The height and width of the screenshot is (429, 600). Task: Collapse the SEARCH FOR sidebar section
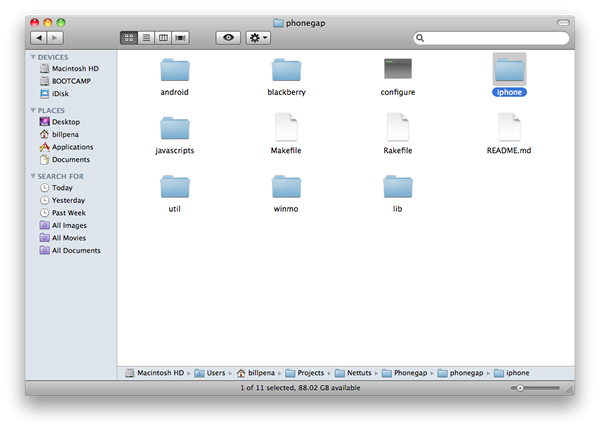click(33, 176)
